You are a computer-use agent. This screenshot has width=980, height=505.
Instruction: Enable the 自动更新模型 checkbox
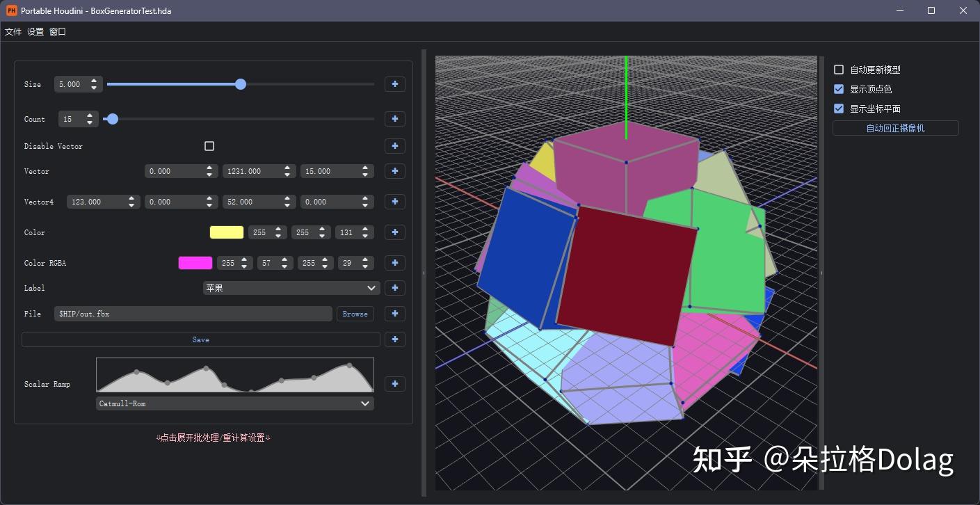click(x=837, y=69)
